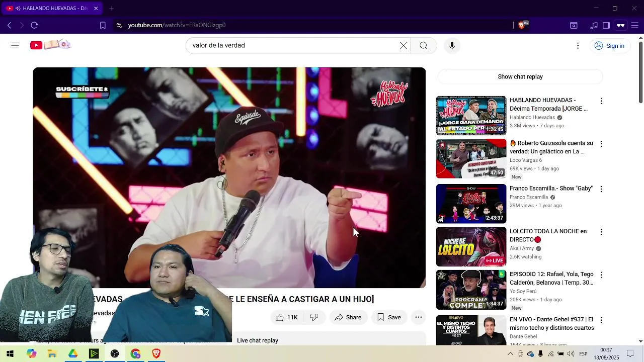Viewport: 644px width, 362px height.
Task: Reload the current page
Action: tap(34, 25)
